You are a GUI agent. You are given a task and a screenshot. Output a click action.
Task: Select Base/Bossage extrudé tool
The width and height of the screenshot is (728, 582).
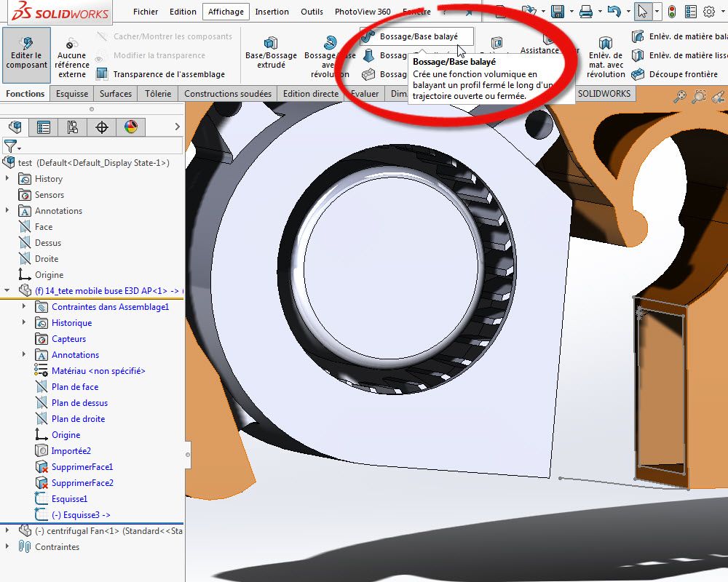point(271,54)
